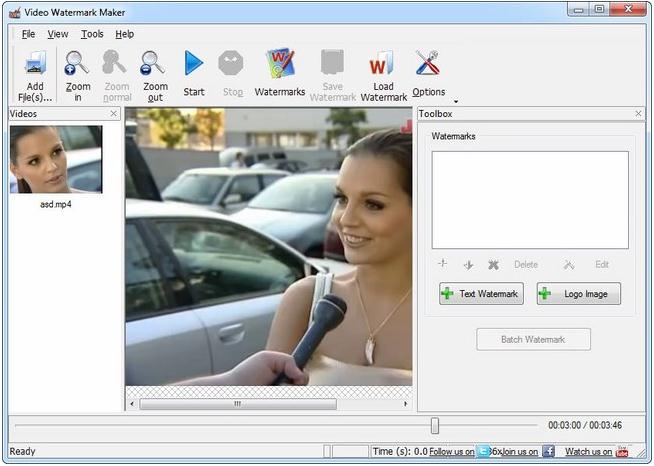Click the Follow us on link

[x=452, y=451]
